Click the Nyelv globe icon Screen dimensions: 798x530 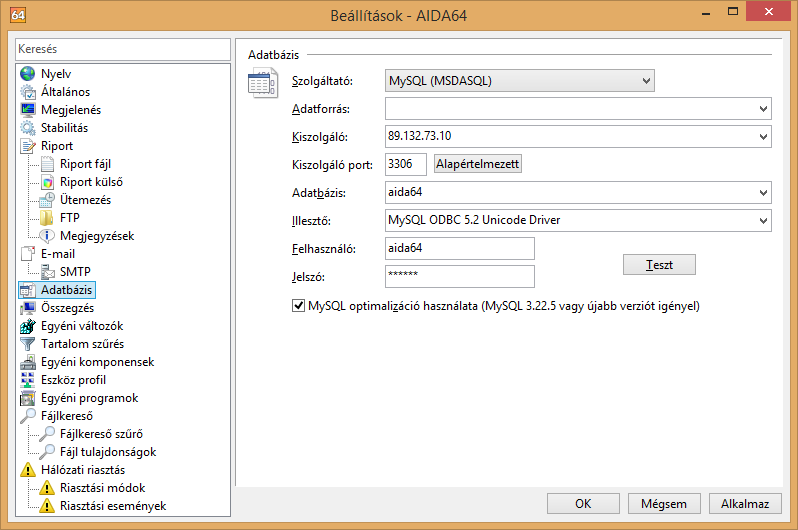pyautogui.click(x=27, y=74)
